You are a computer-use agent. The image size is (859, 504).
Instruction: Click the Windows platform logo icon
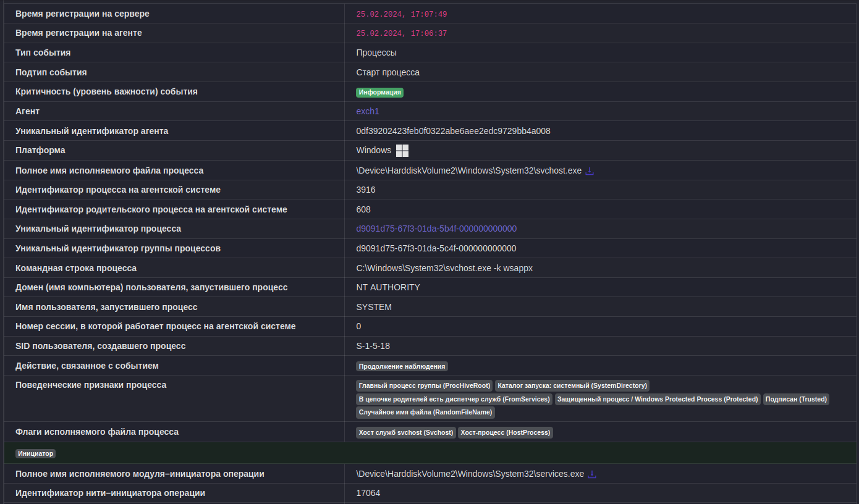click(402, 151)
